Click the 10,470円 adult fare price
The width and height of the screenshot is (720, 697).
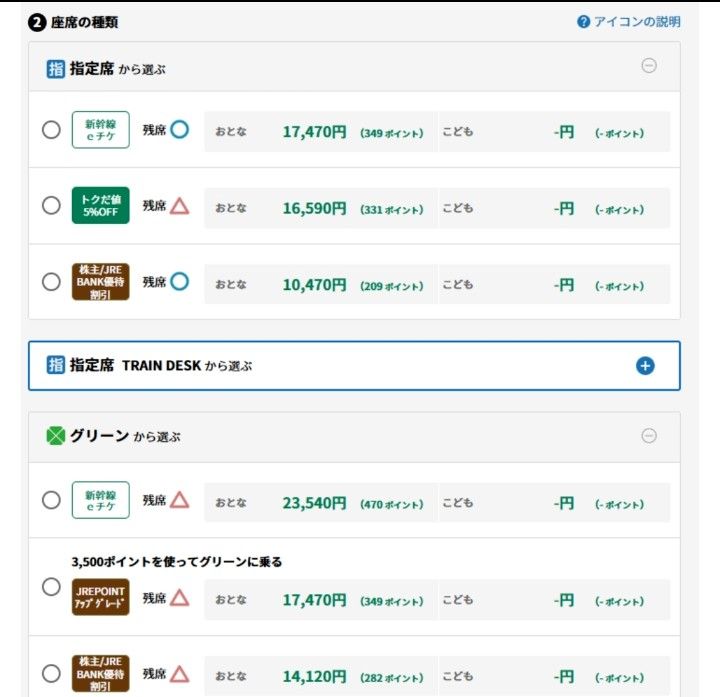[x=315, y=285]
